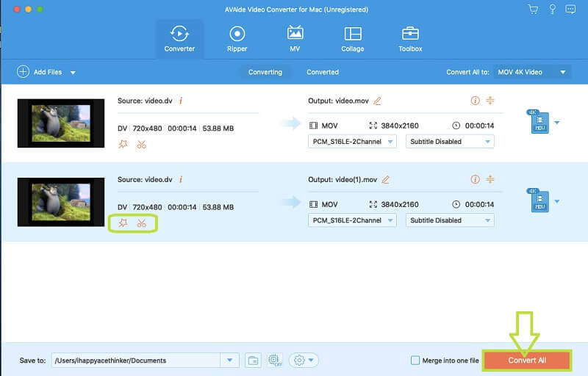This screenshot has width=588, height=376.
Task: Open audio track dropdown for video.mov
Action: 352,142
